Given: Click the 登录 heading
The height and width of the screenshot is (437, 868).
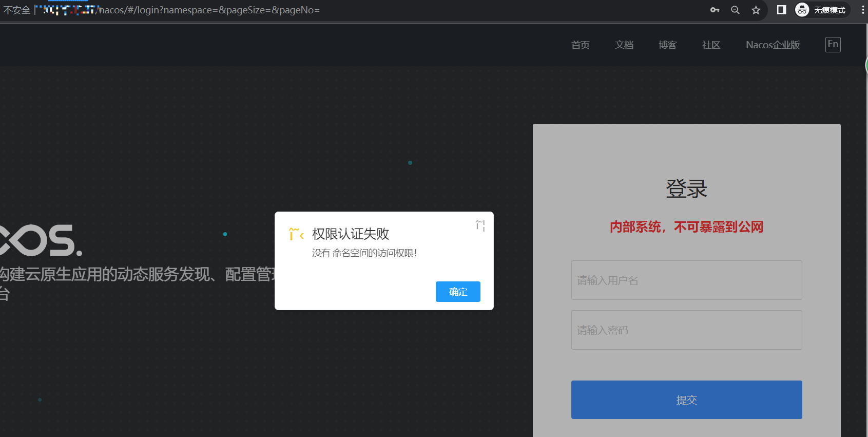Looking at the screenshot, I should point(686,188).
